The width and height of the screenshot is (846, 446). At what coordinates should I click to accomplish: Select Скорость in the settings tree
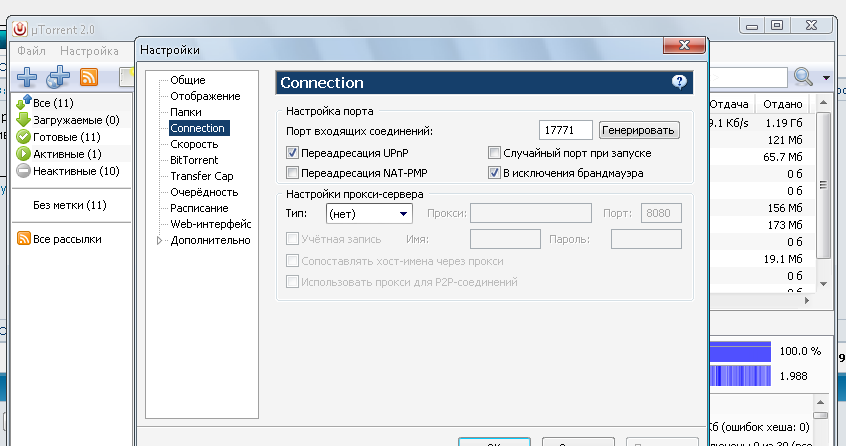187,144
